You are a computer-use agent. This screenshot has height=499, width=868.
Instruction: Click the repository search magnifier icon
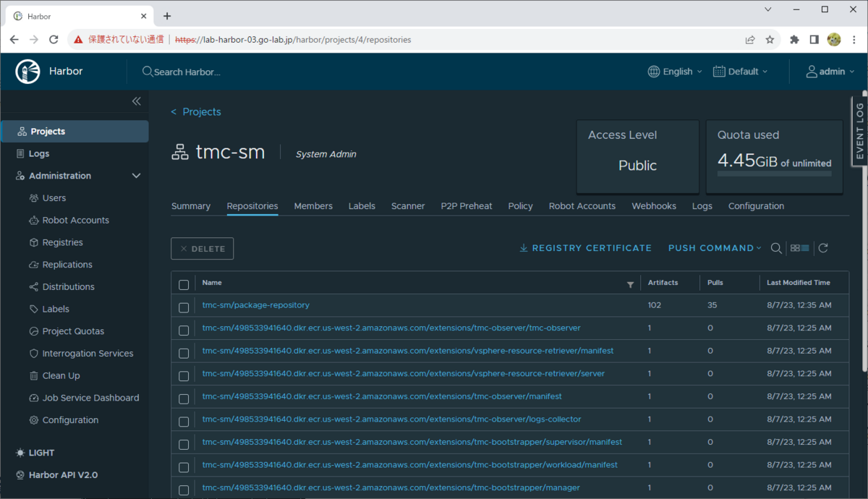[x=776, y=248]
